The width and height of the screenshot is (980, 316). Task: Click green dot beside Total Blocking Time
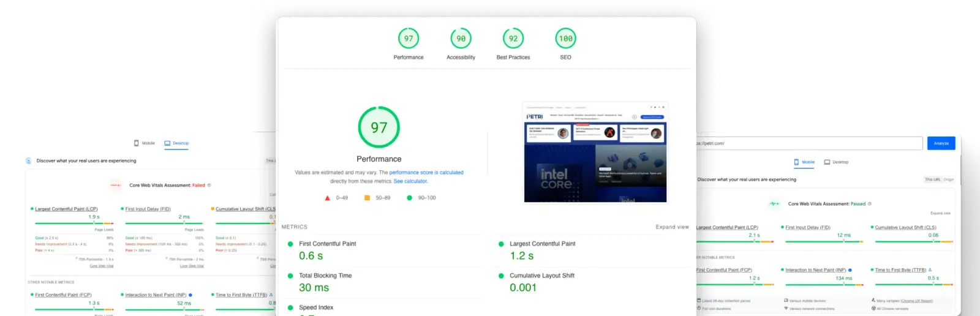(x=290, y=276)
